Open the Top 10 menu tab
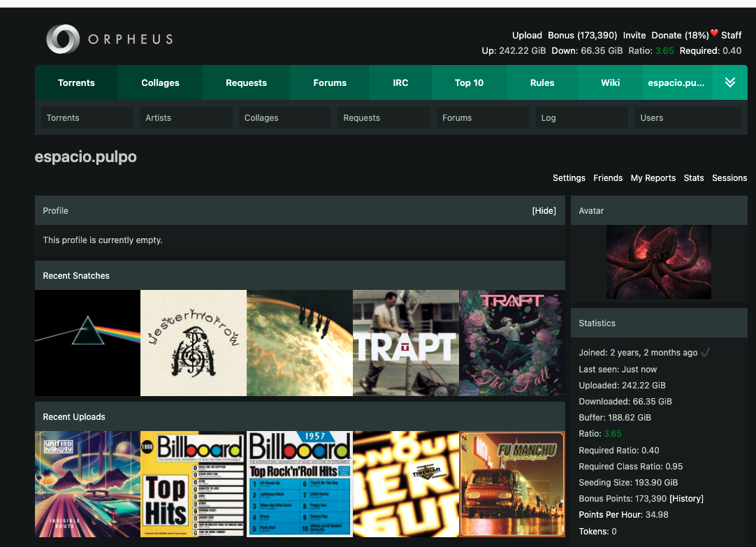756x547 pixels. (469, 82)
